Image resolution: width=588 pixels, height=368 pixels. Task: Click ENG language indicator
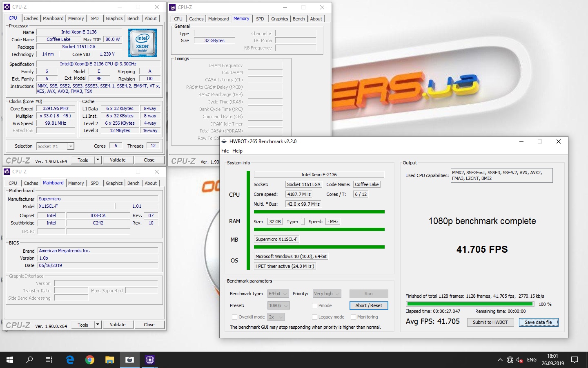pos(532,360)
